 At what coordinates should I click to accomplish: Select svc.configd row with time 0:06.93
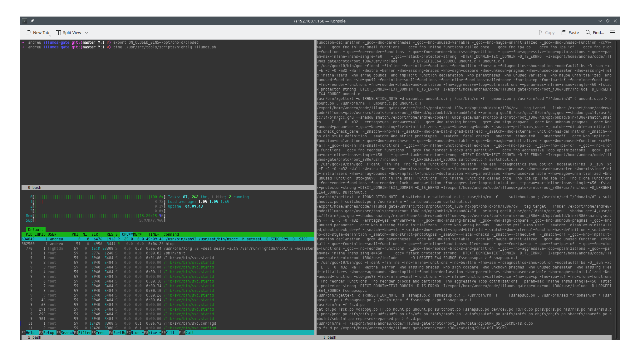pos(168,323)
